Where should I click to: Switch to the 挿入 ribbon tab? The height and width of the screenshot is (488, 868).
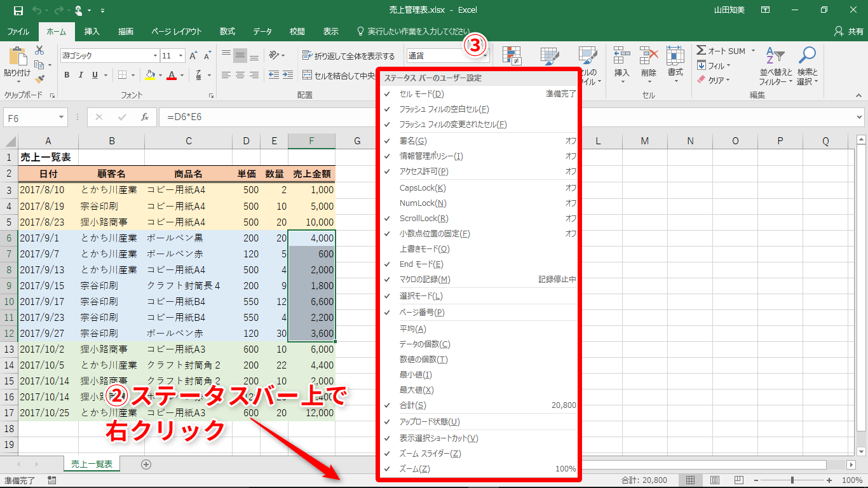pyautogui.click(x=92, y=31)
